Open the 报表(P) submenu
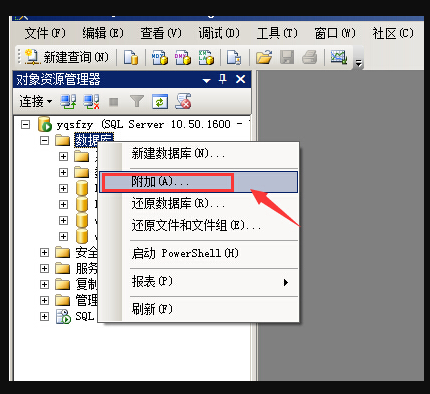Screen dimensions: 430x394 (199, 282)
